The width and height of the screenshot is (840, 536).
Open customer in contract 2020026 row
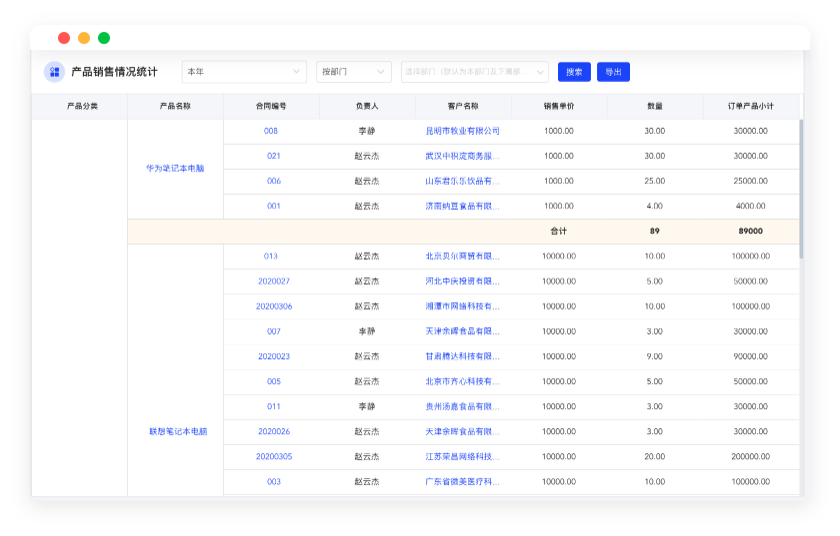462,431
